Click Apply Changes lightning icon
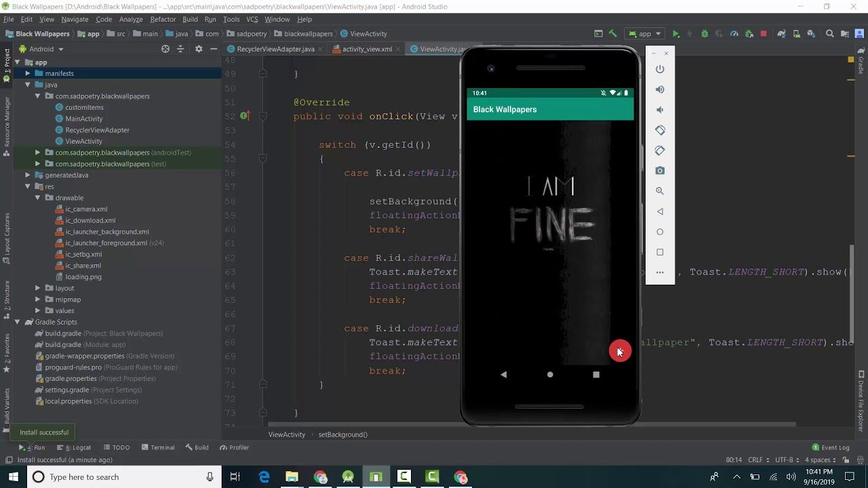The height and width of the screenshot is (488, 868). click(690, 33)
